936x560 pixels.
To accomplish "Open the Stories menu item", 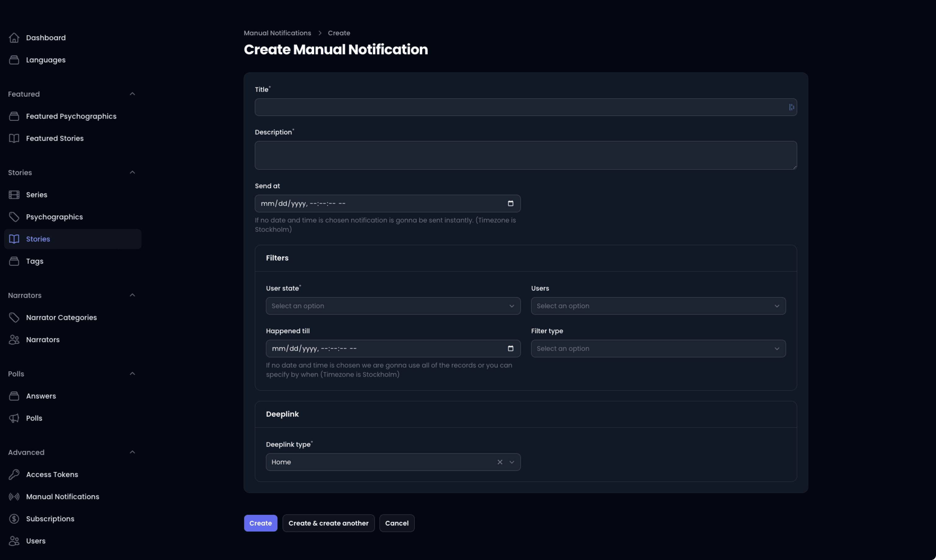I will [38, 239].
